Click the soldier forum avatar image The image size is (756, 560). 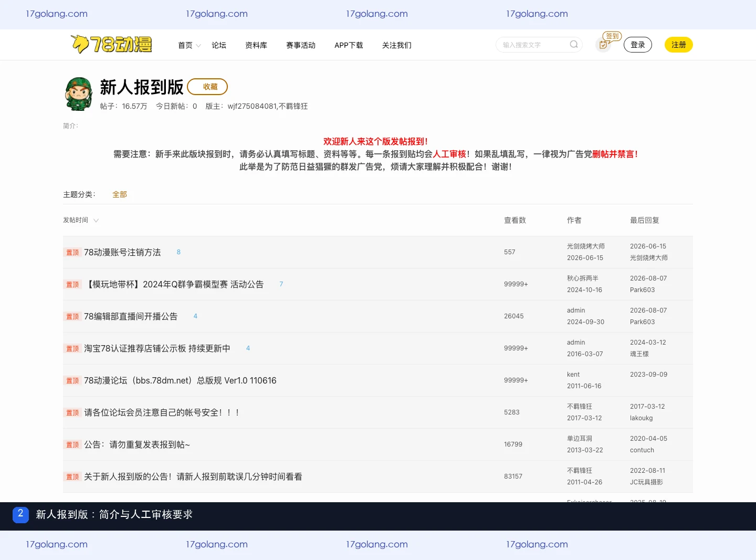tap(79, 94)
